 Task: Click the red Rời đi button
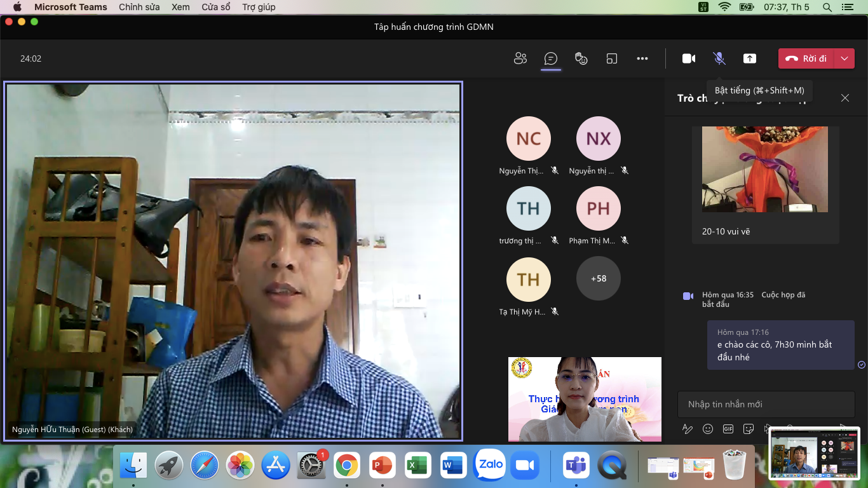coord(806,58)
